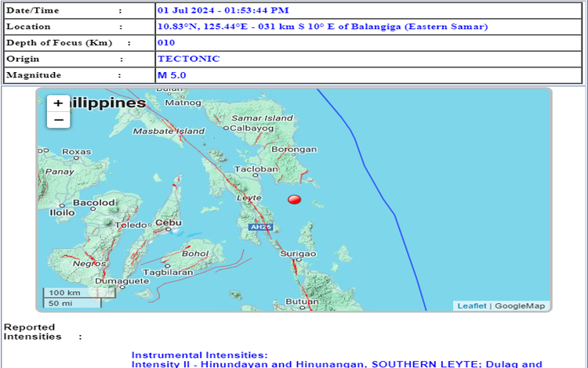
Task: Select the date value 01 Jul 2024 - 01:53:44 PM
Action: (x=223, y=10)
